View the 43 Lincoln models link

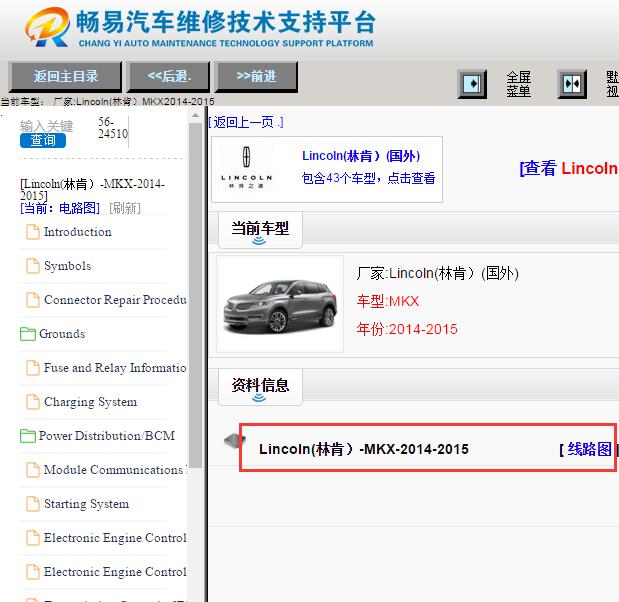pyautogui.click(x=368, y=178)
